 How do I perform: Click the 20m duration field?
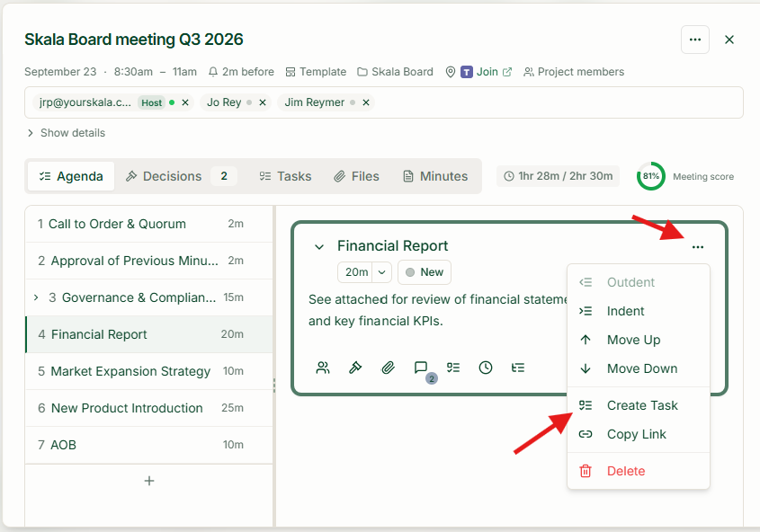coord(357,272)
